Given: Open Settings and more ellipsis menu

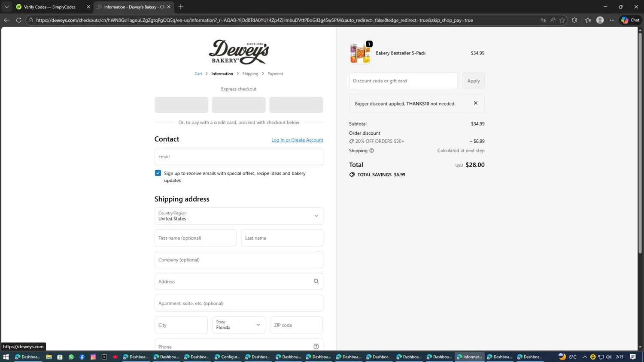Looking at the screenshot, I should (x=612, y=20).
